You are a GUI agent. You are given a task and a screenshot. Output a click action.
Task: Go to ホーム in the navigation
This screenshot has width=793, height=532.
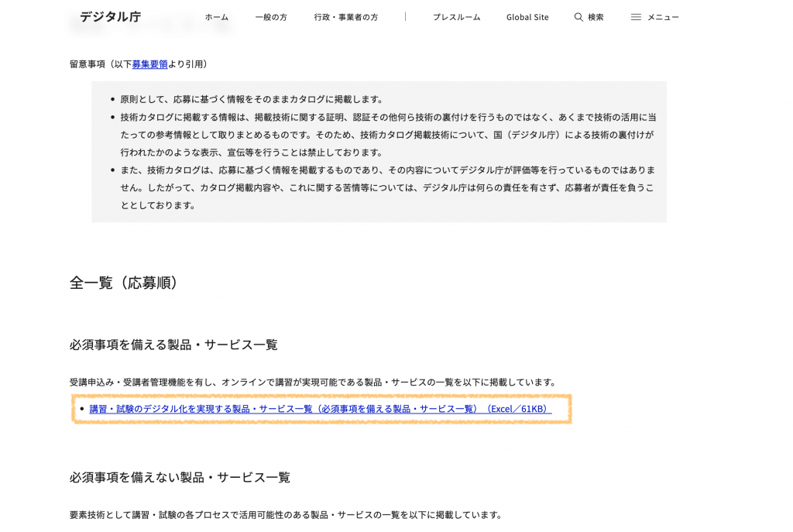[217, 17]
